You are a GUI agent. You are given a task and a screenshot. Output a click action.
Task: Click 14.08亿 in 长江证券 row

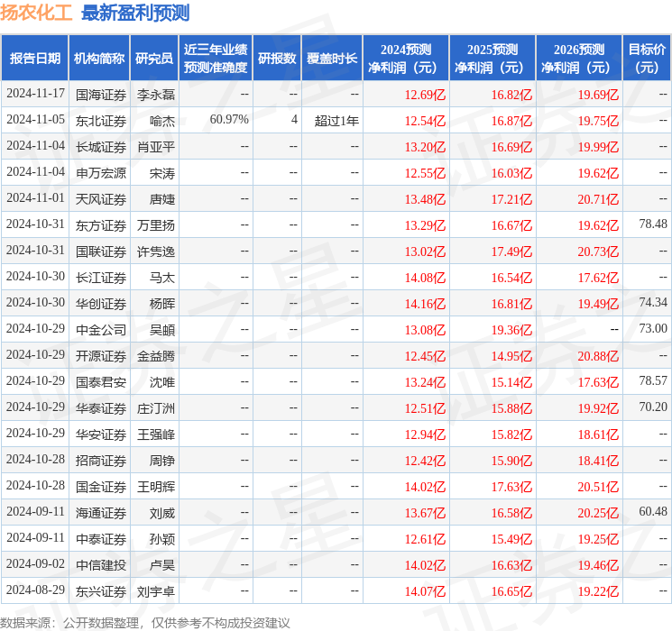tap(425, 278)
